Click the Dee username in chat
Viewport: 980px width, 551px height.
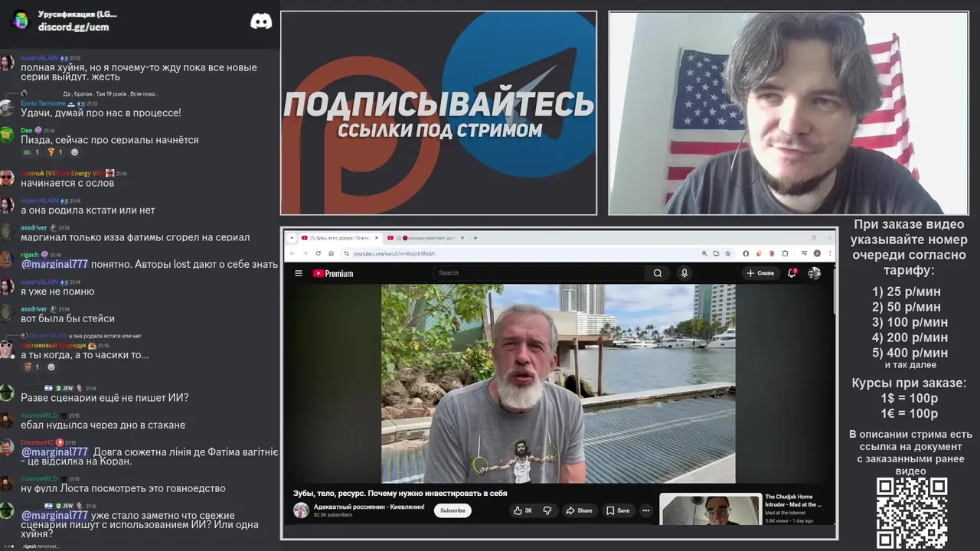26,131
